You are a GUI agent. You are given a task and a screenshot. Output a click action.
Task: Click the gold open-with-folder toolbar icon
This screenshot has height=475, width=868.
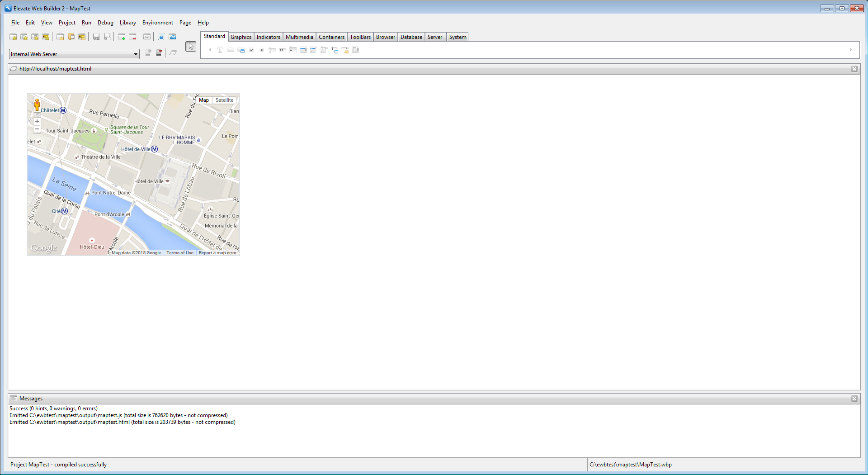click(x=82, y=37)
